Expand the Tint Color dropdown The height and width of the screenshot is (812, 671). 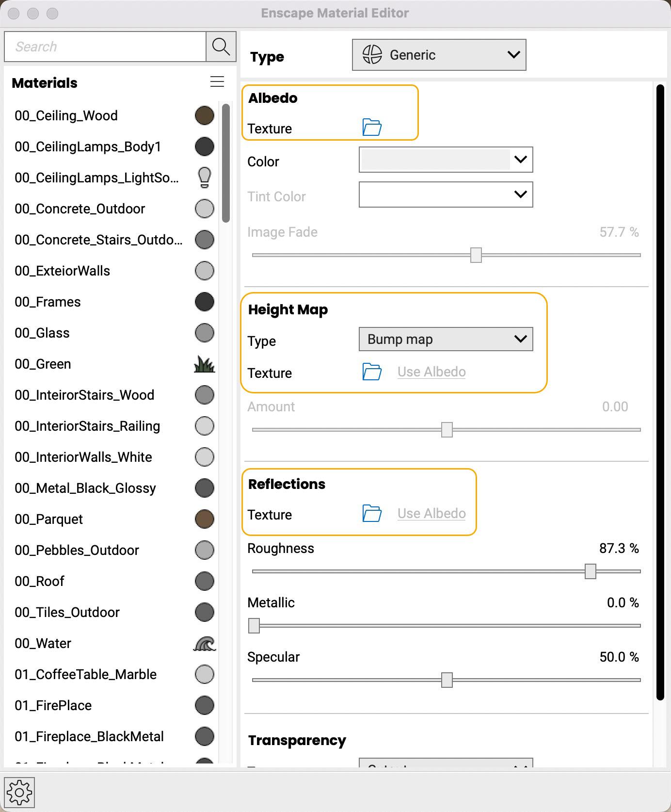coord(520,195)
